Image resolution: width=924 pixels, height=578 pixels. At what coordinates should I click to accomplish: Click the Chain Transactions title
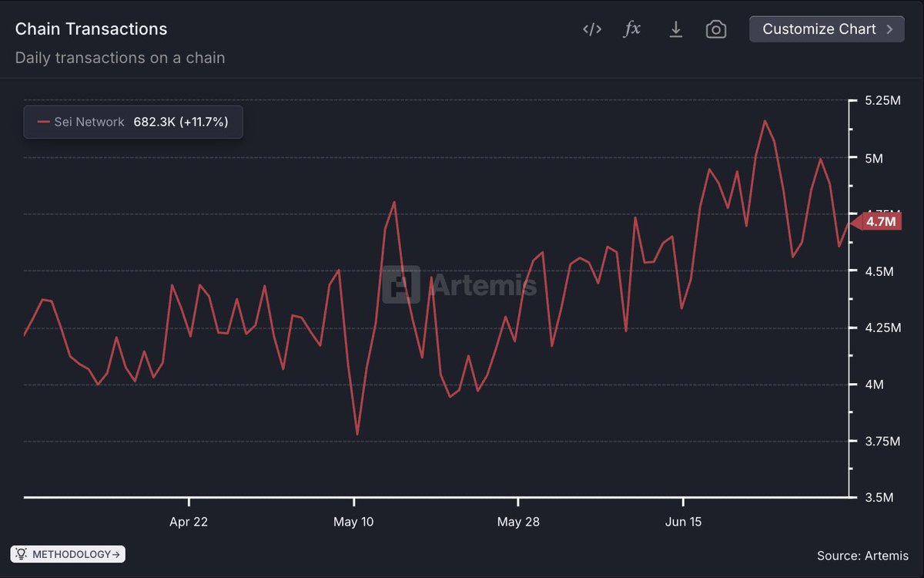click(x=91, y=29)
